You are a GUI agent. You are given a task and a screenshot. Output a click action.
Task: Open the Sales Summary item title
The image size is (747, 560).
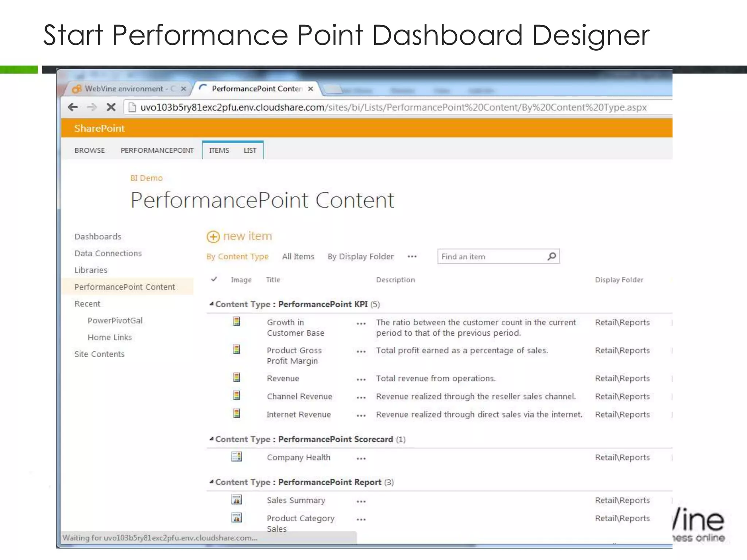tap(296, 500)
